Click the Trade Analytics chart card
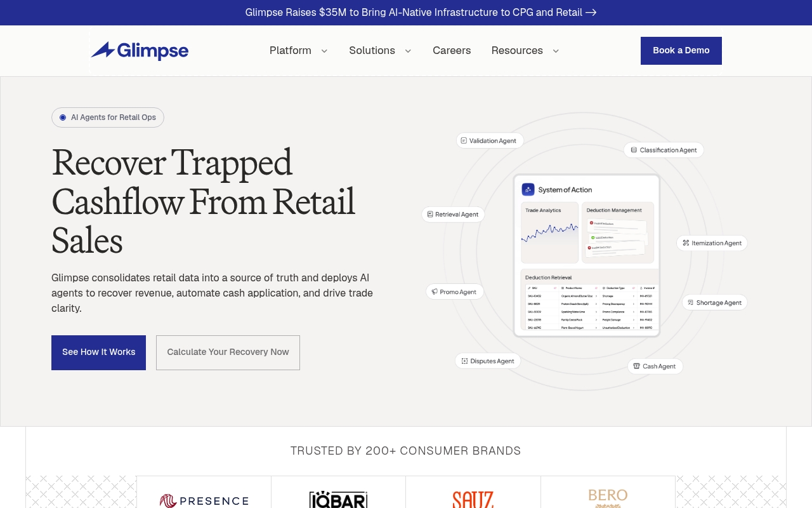This screenshot has height=508, width=812. point(549,232)
